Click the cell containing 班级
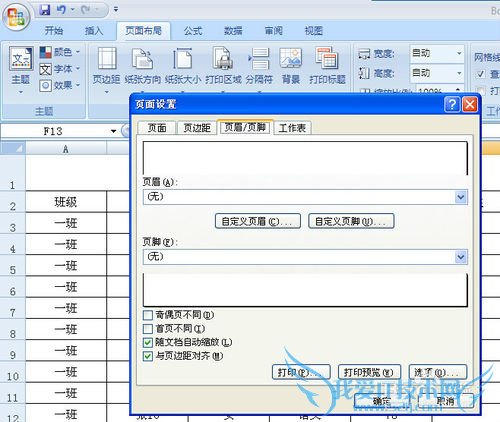Image resolution: width=500 pixels, height=422 pixels. [66, 202]
